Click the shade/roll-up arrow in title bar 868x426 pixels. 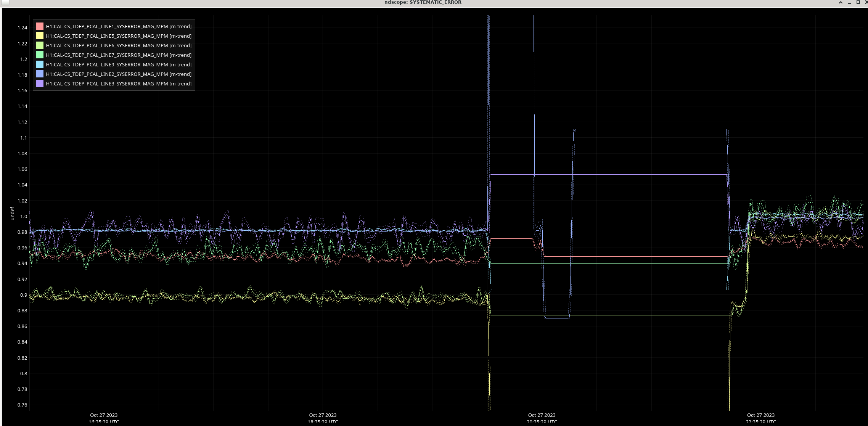(x=841, y=2)
